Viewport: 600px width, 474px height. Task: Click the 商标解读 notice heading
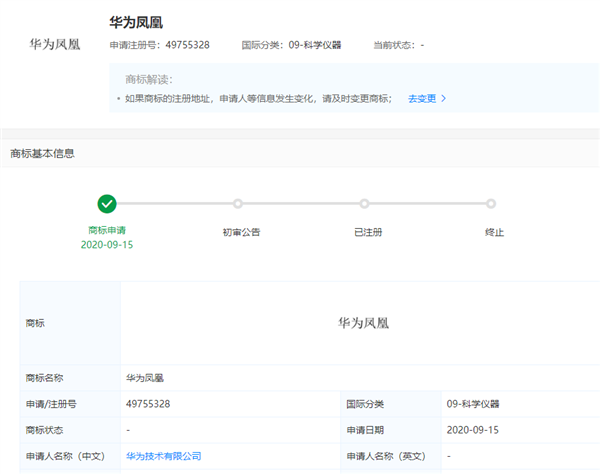(x=148, y=79)
